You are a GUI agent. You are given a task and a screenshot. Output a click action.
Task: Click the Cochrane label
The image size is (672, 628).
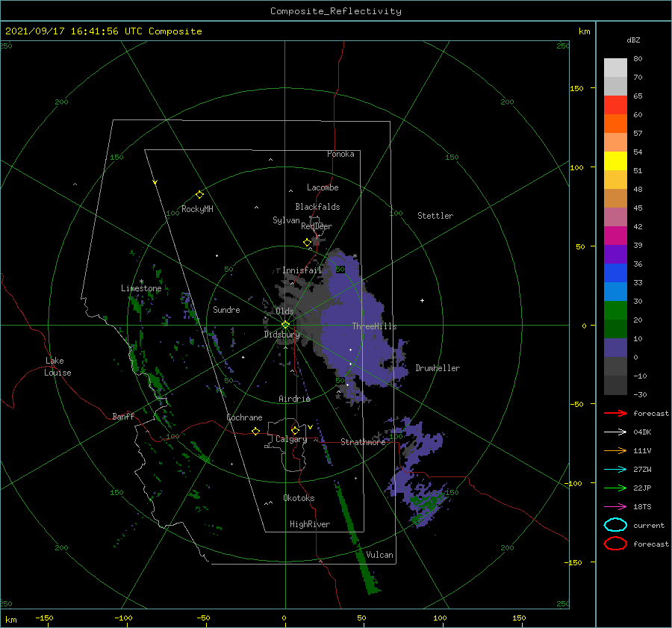point(244,417)
